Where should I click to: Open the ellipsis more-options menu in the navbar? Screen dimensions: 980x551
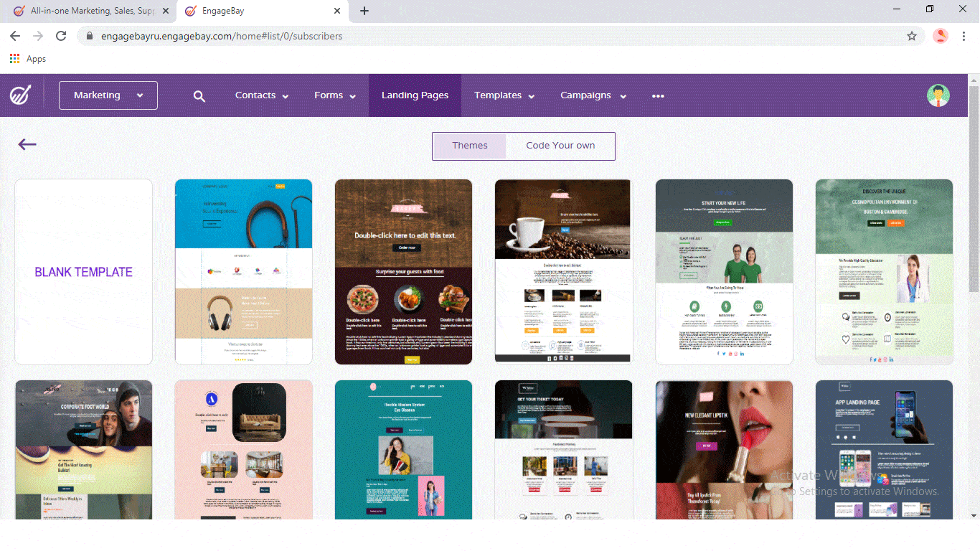pyautogui.click(x=658, y=95)
